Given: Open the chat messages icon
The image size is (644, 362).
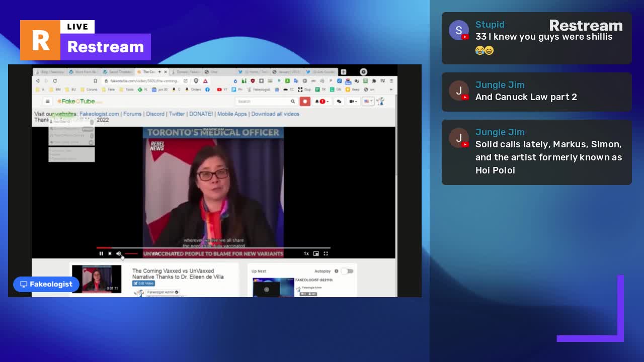Looking at the screenshot, I should 339,101.
